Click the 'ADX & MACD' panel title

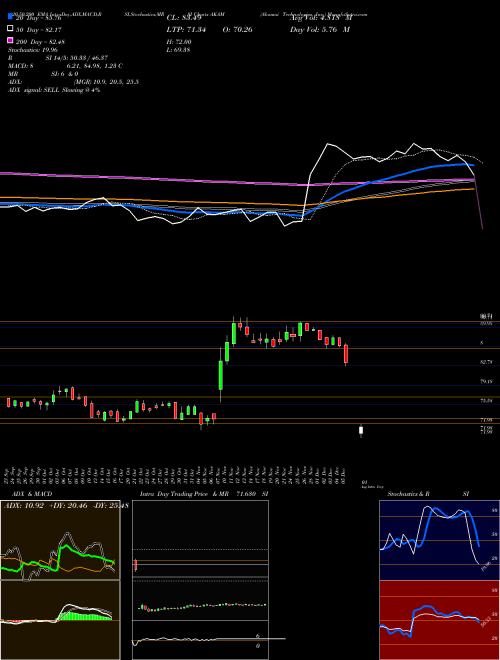point(32,494)
